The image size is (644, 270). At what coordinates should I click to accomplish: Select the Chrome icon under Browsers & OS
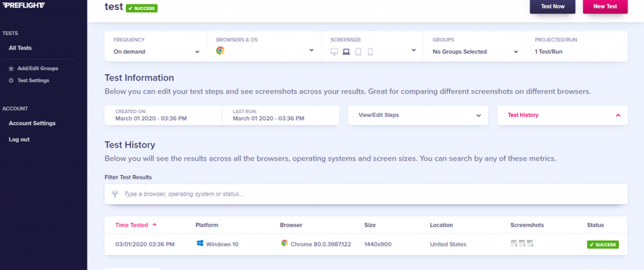(x=220, y=50)
